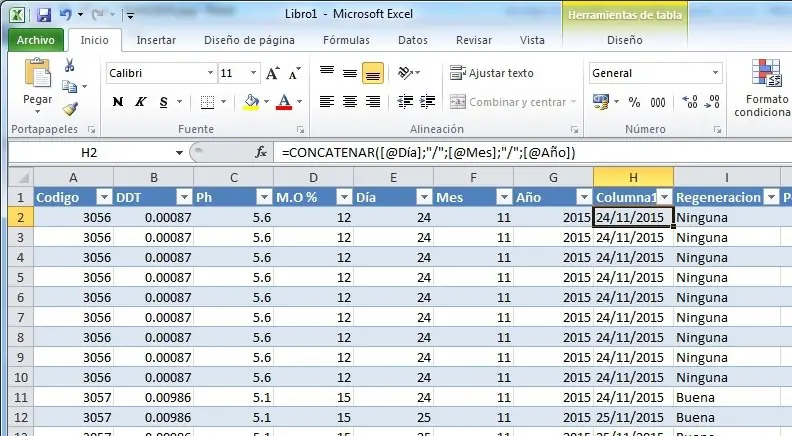Open the Font Color dropdown arrow
This screenshot has width=792, height=436.
[300, 102]
